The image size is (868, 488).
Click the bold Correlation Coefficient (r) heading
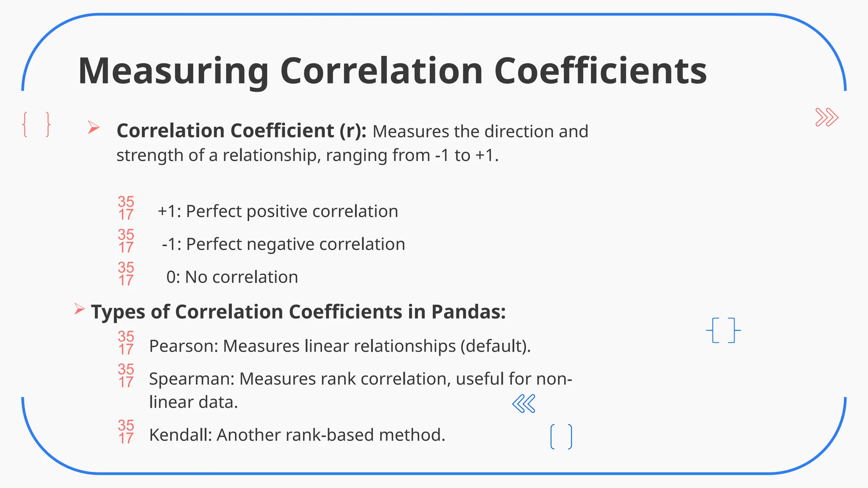click(x=242, y=130)
